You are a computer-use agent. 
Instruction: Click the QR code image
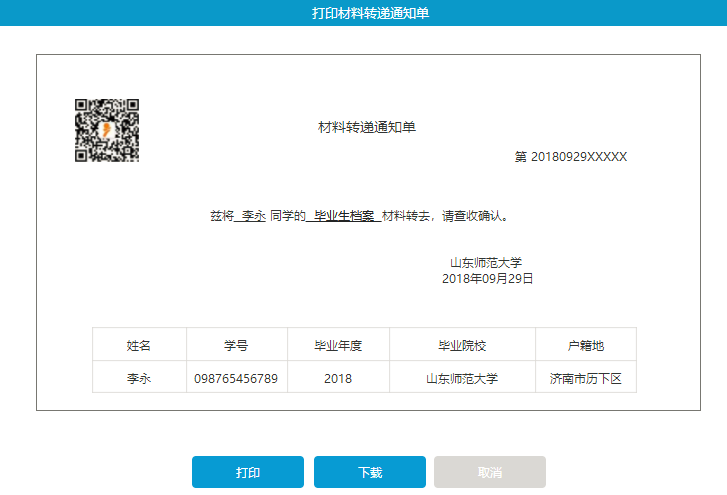click(107, 130)
